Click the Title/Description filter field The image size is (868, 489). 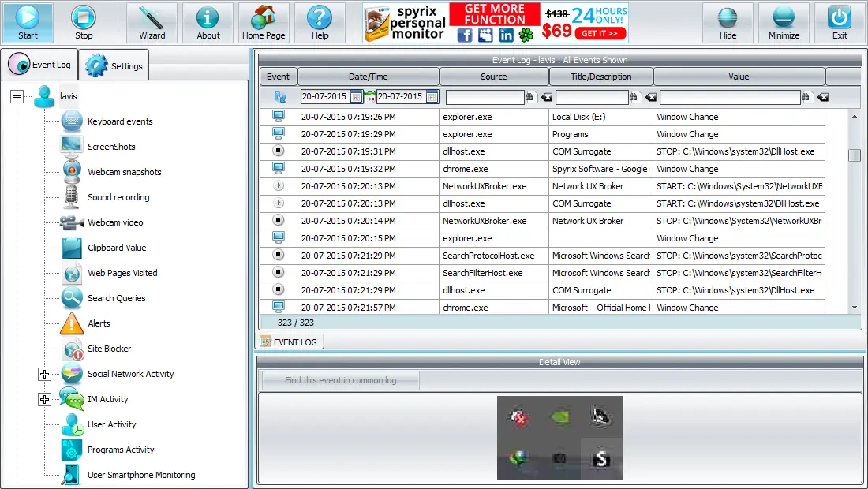592,97
